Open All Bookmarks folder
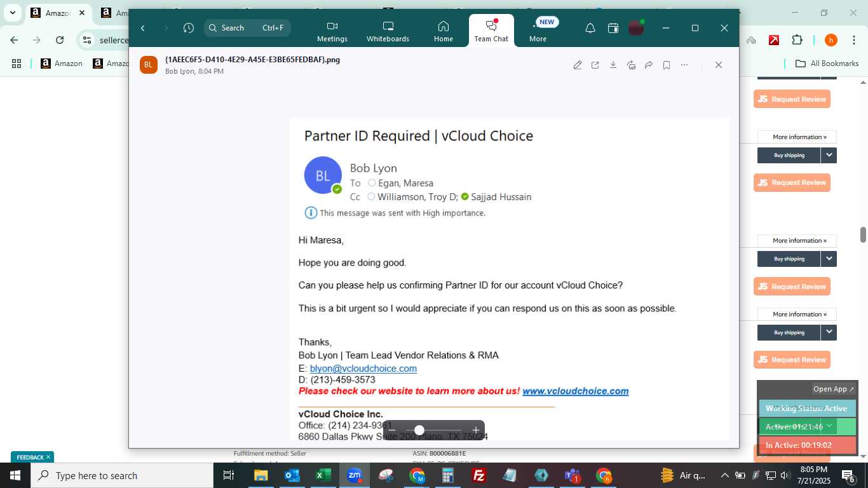Image resolution: width=868 pixels, height=488 pixels. tap(827, 64)
